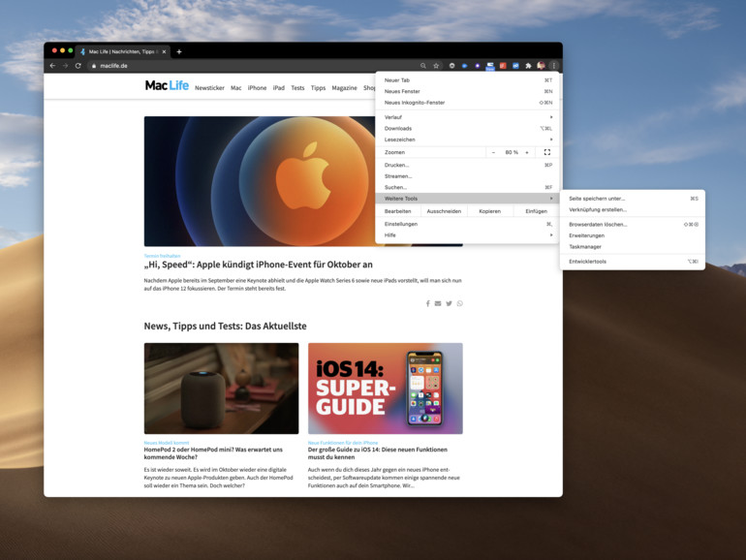
Task: Click the zoom out minus button
Action: coord(493,152)
